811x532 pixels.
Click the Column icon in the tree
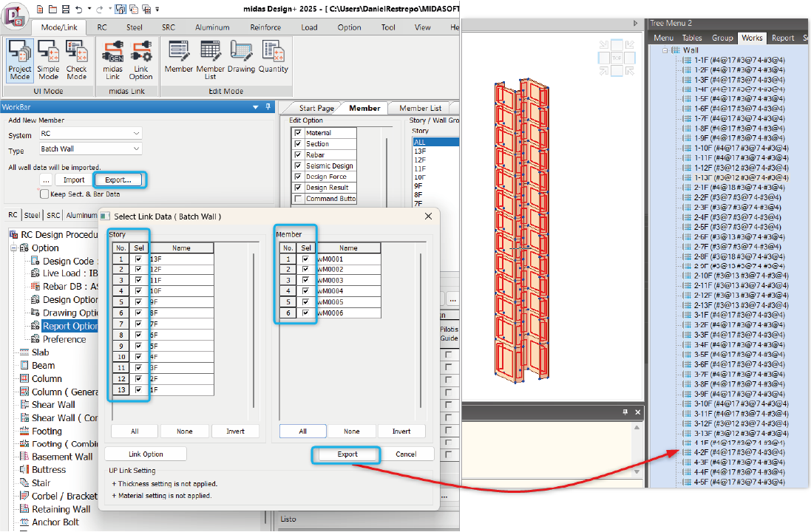click(x=24, y=378)
